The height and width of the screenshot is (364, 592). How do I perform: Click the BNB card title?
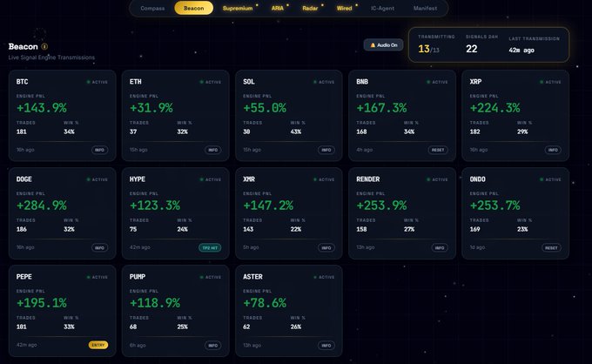point(362,82)
